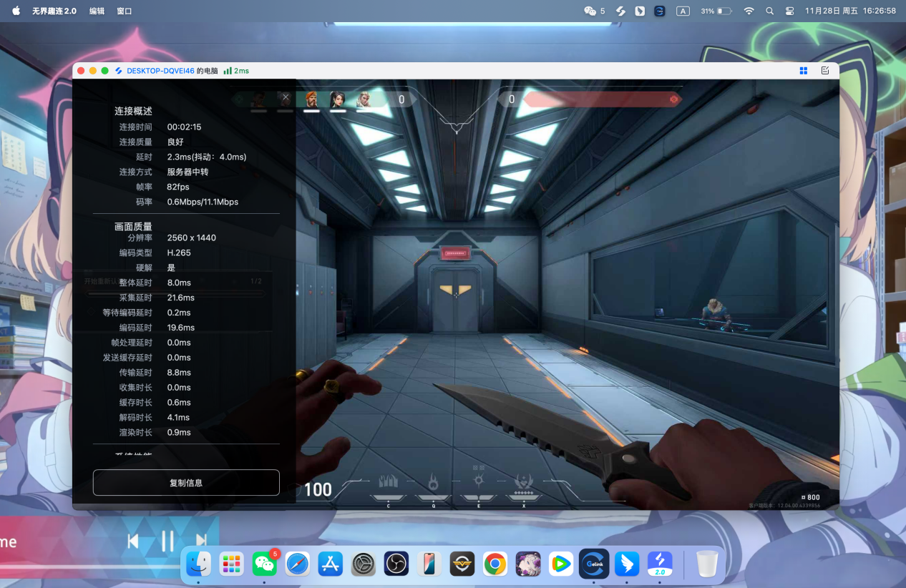Viewport: 906px width, 588px height.
Task: Open the Gelink app in the dock
Action: (x=594, y=564)
